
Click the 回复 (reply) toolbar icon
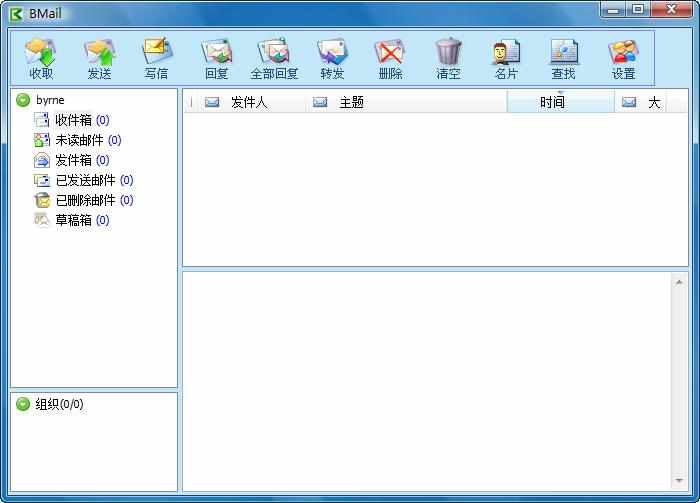point(217,58)
